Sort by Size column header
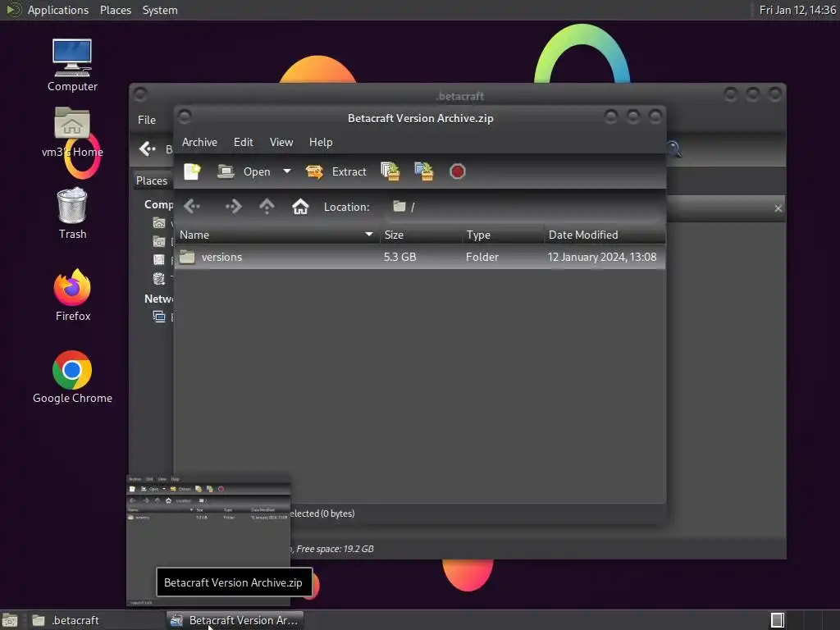 point(421,235)
